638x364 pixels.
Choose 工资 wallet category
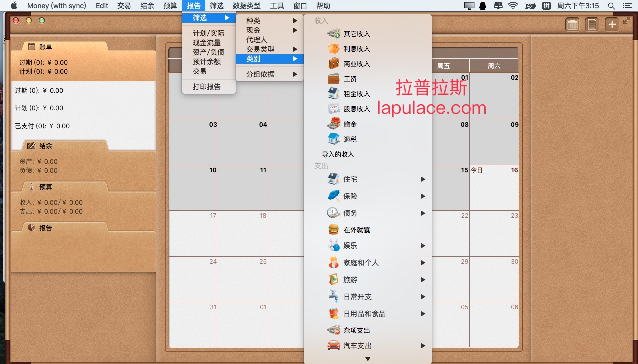click(350, 79)
